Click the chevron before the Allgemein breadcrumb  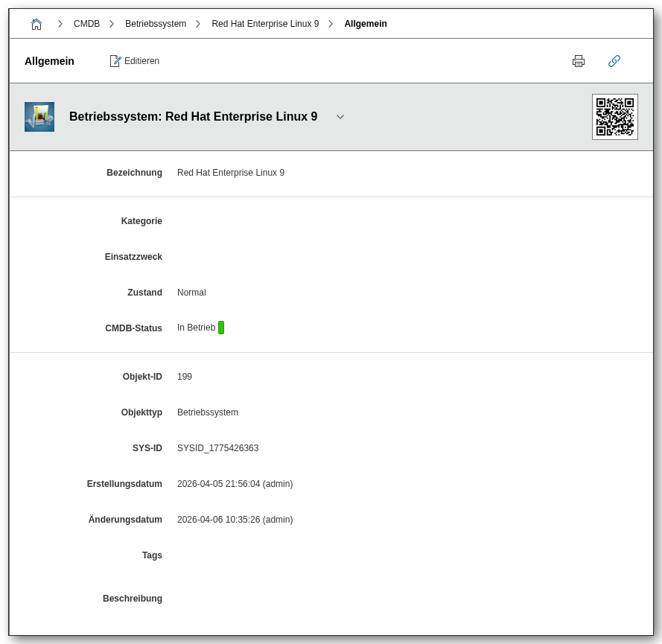coord(331,24)
